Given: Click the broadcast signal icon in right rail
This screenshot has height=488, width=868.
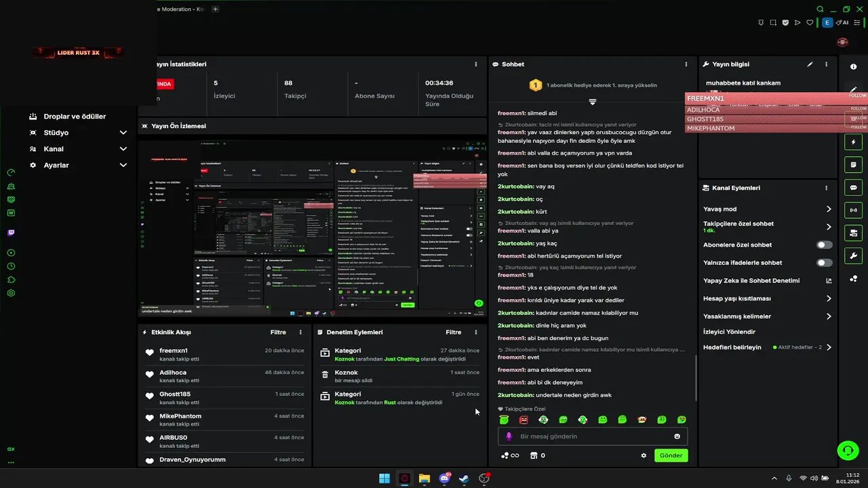Looking at the screenshot, I should point(853,210).
